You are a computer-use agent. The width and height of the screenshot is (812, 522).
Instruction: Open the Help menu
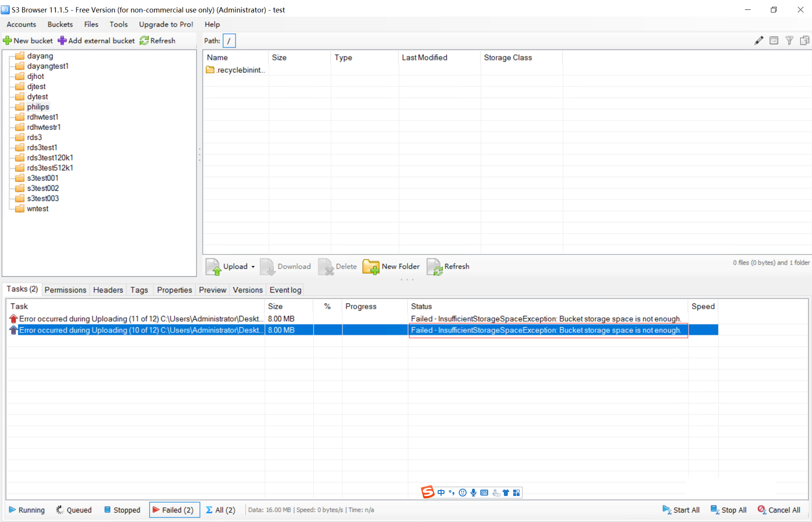[x=212, y=25]
